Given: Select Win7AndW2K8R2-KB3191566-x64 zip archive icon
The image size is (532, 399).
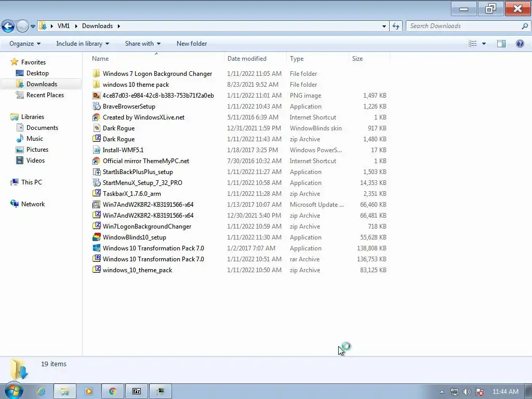Looking at the screenshot, I should tap(96, 215).
